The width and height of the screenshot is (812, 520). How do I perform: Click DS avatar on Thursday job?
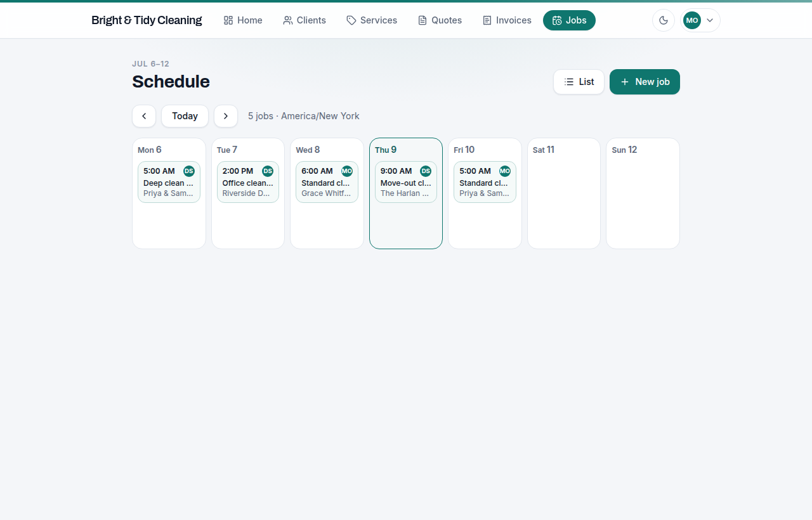coord(426,171)
